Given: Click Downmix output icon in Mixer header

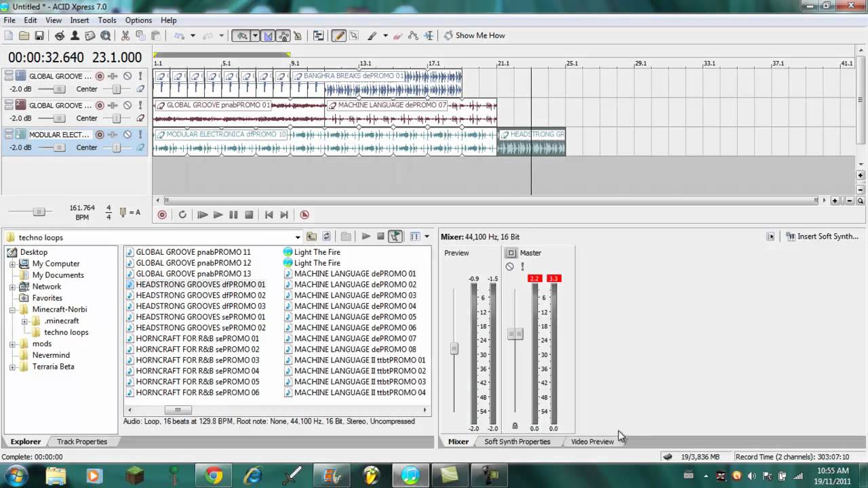Looking at the screenshot, I should pos(770,237).
